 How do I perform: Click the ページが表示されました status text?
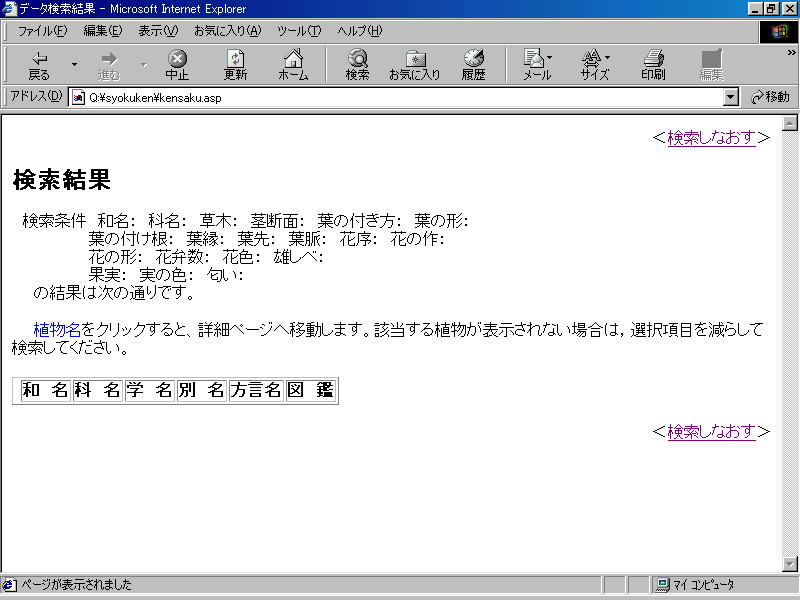pyautogui.click(x=76, y=585)
